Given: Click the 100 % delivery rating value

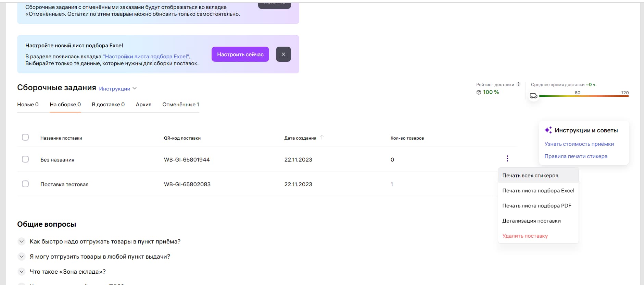Looking at the screenshot, I should (491, 92).
